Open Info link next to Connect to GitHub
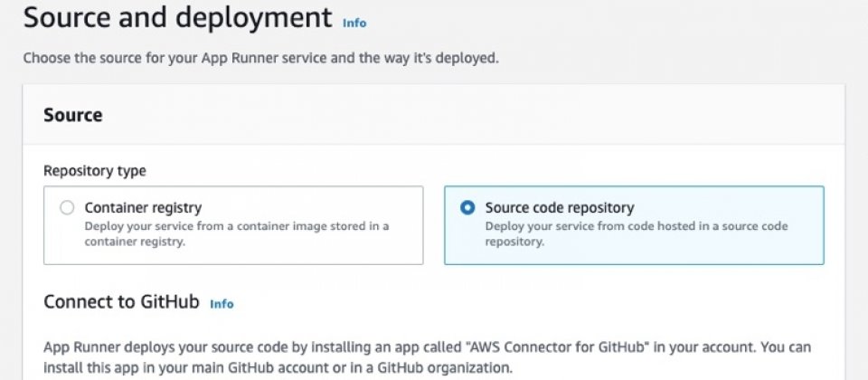Image resolution: width=868 pixels, height=380 pixels. (222, 304)
